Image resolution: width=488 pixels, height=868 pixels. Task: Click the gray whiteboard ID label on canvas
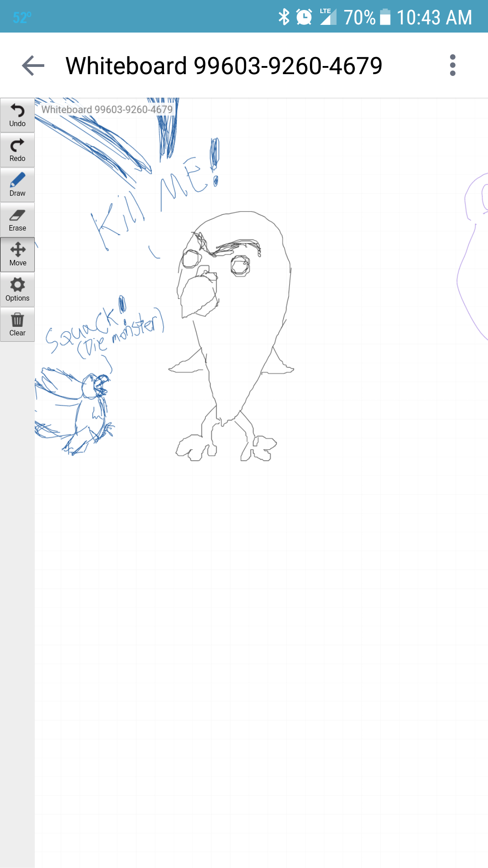click(107, 109)
